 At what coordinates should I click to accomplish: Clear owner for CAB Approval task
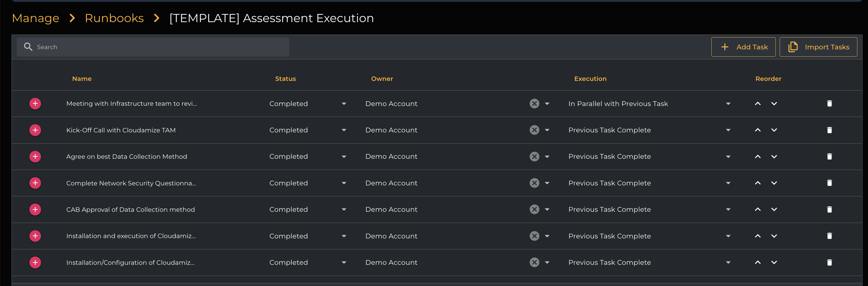point(534,209)
